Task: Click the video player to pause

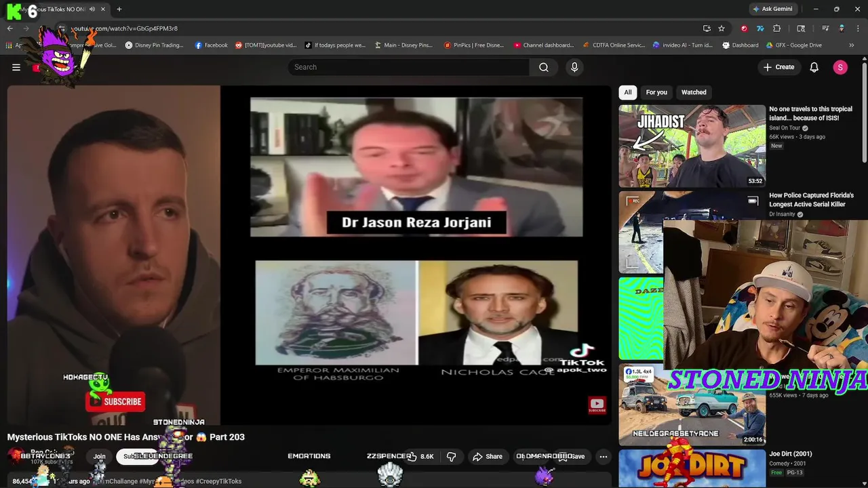Action: pyautogui.click(x=309, y=254)
